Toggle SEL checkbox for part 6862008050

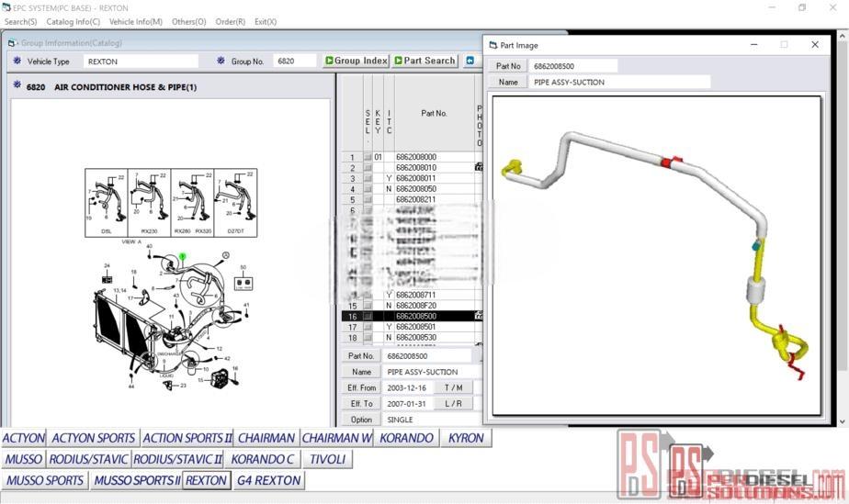click(368, 189)
